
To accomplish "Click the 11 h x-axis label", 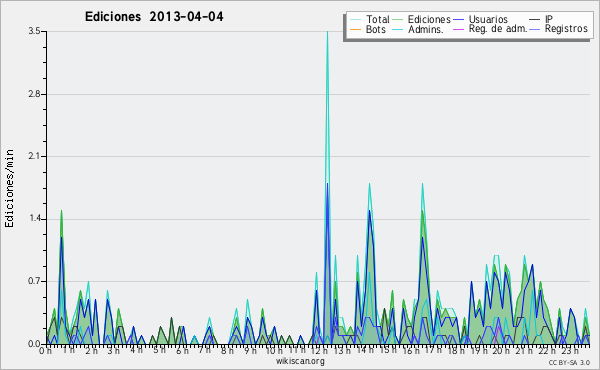I will point(297,351).
